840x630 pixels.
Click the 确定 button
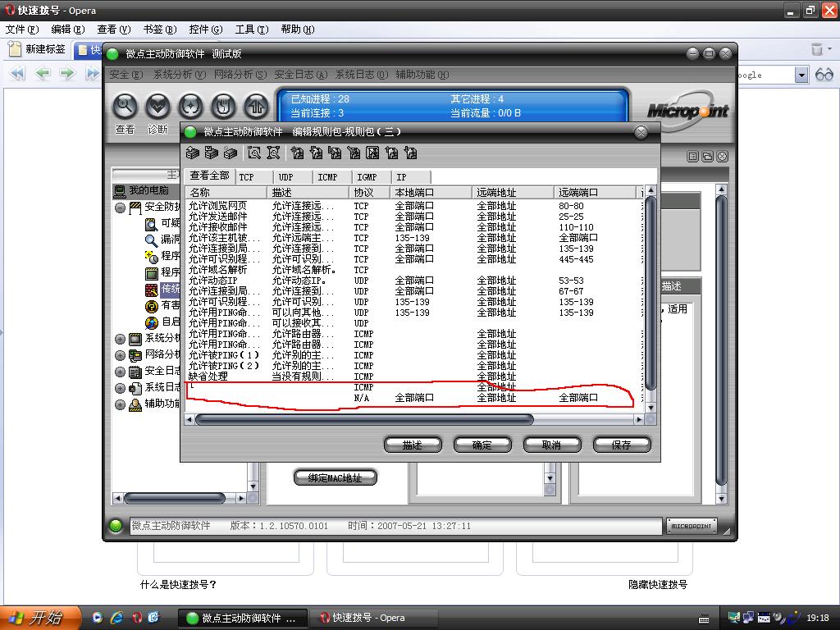click(482, 445)
